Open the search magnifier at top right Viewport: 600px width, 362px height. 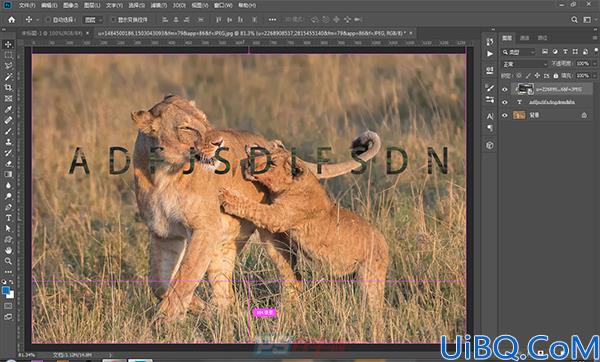tap(574, 20)
